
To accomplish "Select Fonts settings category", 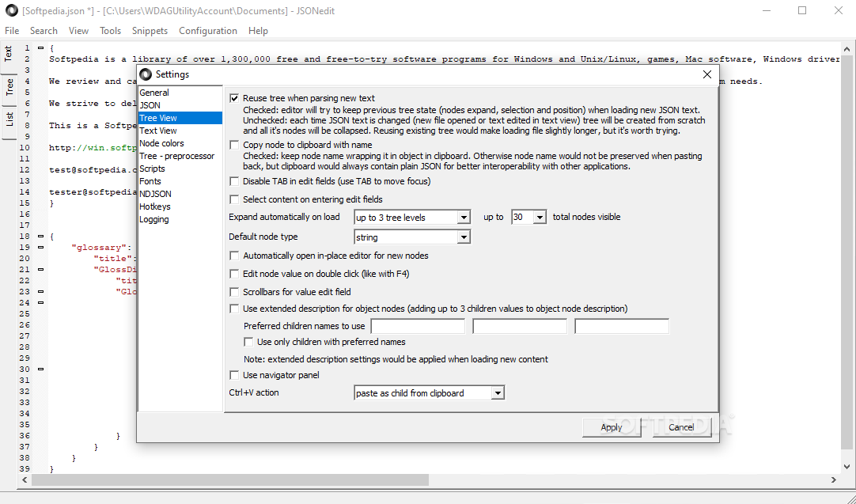I will point(180,181).
